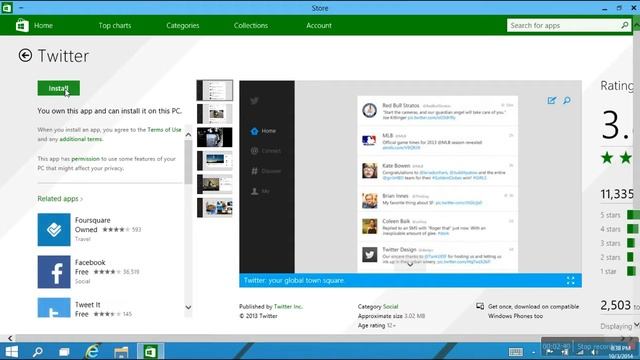Click 'You own this app' message
The height and width of the screenshot is (360, 640).
coord(109,111)
